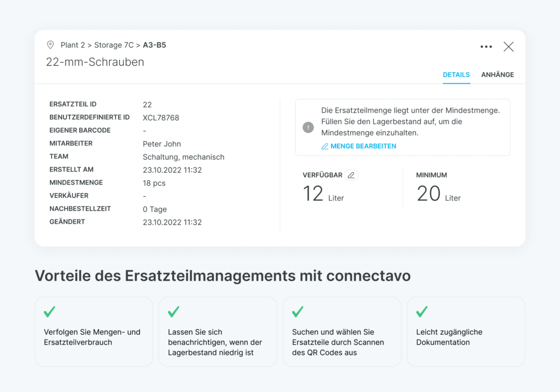
Task: Click the location pin icon beside Plant 2
Action: pos(50,45)
